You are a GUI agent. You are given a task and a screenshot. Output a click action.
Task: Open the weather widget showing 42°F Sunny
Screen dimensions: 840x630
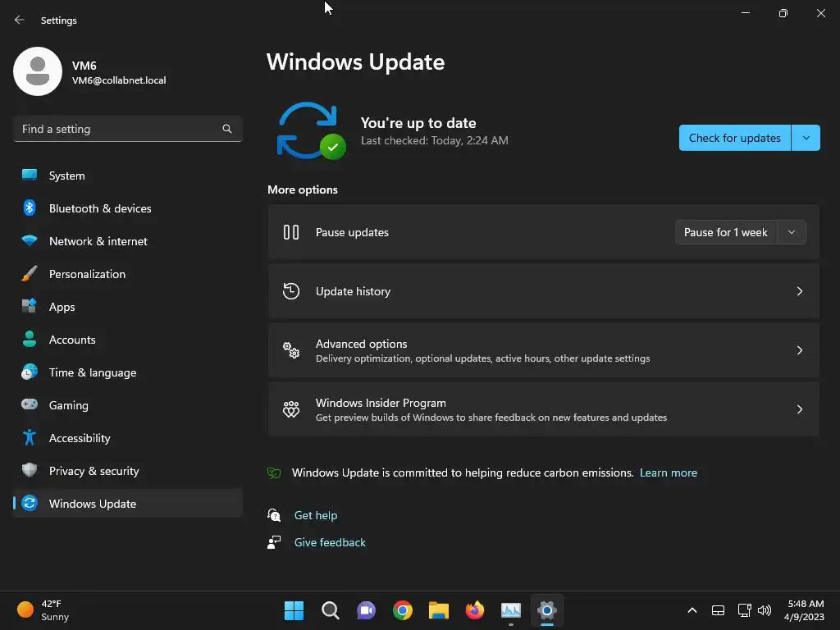(x=43, y=610)
